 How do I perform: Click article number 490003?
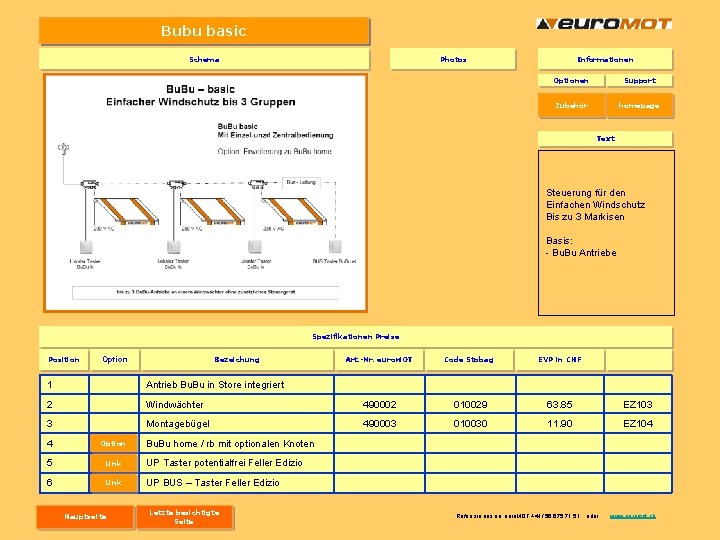point(379,424)
